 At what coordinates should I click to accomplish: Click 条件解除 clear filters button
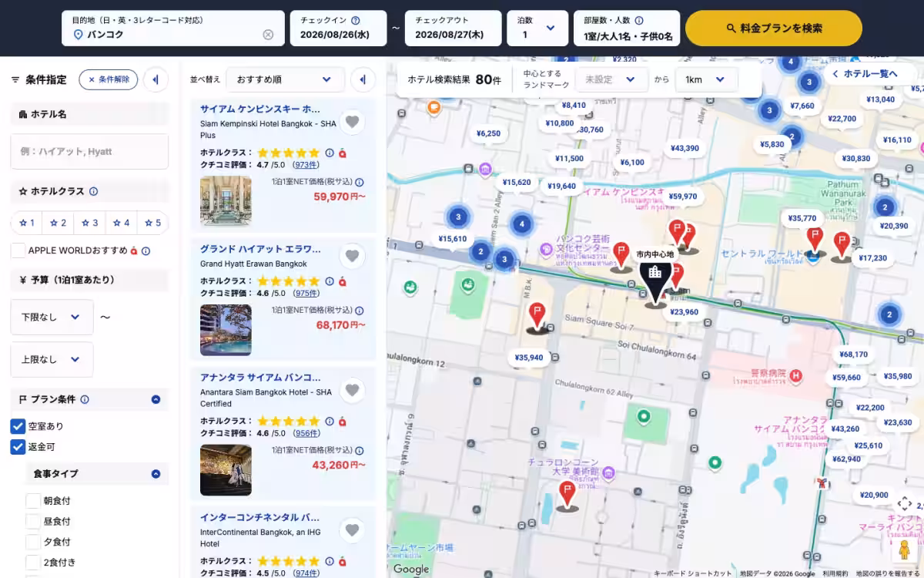(x=109, y=79)
